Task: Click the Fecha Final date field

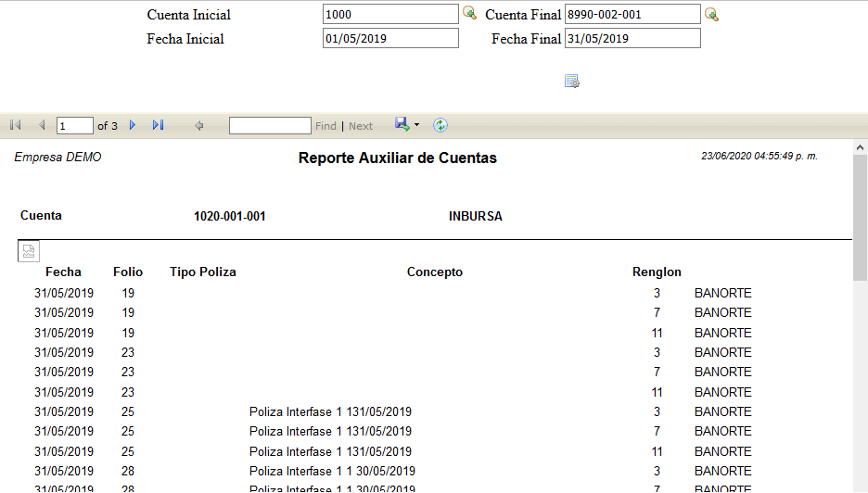Action: pyautogui.click(x=632, y=38)
